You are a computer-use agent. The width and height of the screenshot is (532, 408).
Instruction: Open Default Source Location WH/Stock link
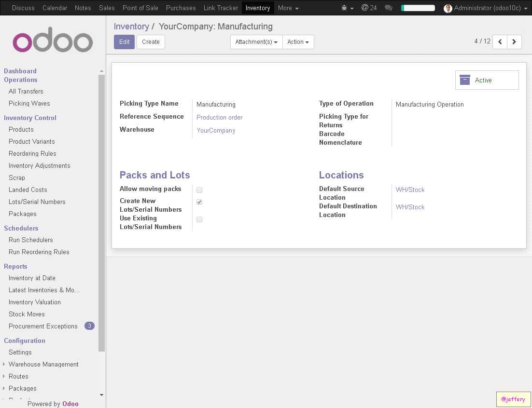[x=410, y=190]
